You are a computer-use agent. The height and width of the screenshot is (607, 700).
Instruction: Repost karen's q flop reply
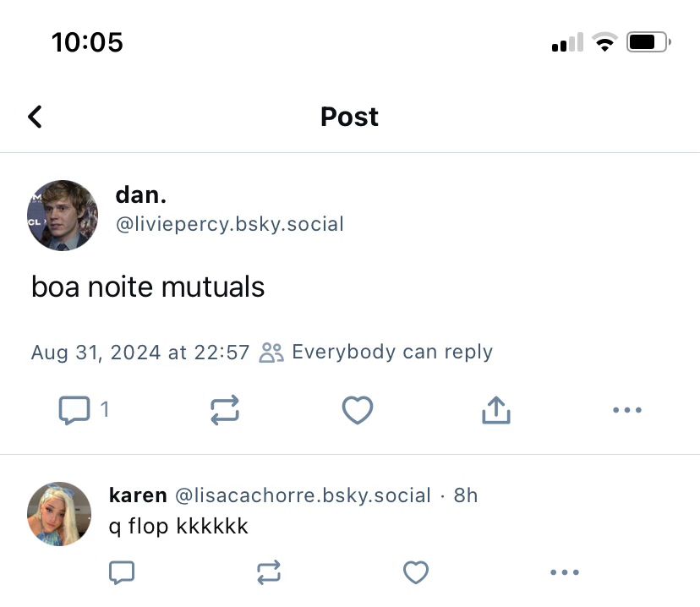pos(268,573)
